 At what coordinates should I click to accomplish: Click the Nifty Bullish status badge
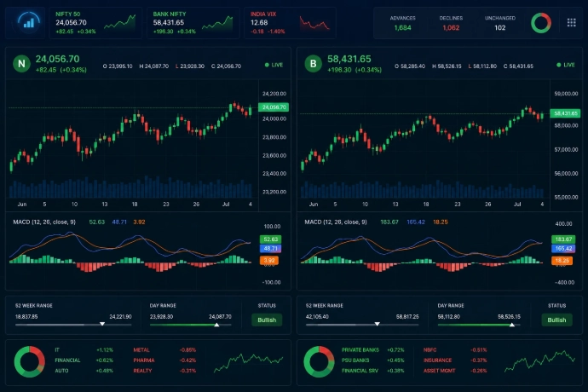pos(267,320)
